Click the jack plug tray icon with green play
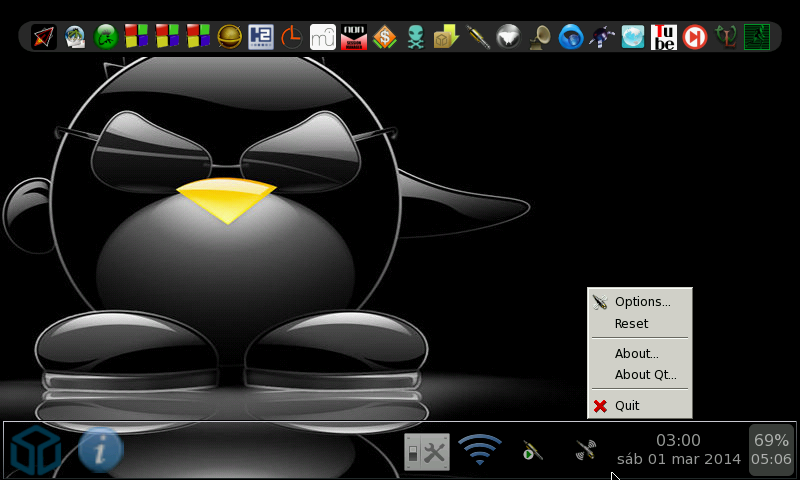800x480 pixels. tap(532, 450)
